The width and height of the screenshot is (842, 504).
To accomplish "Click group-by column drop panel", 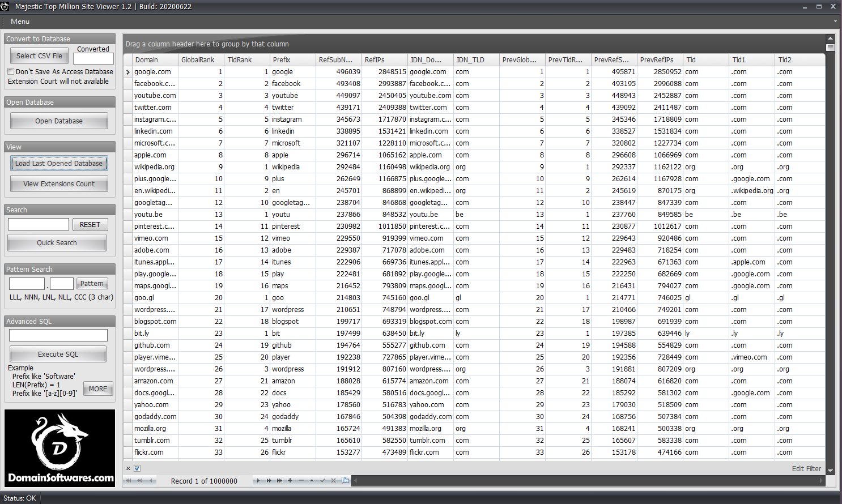I will click(x=475, y=44).
